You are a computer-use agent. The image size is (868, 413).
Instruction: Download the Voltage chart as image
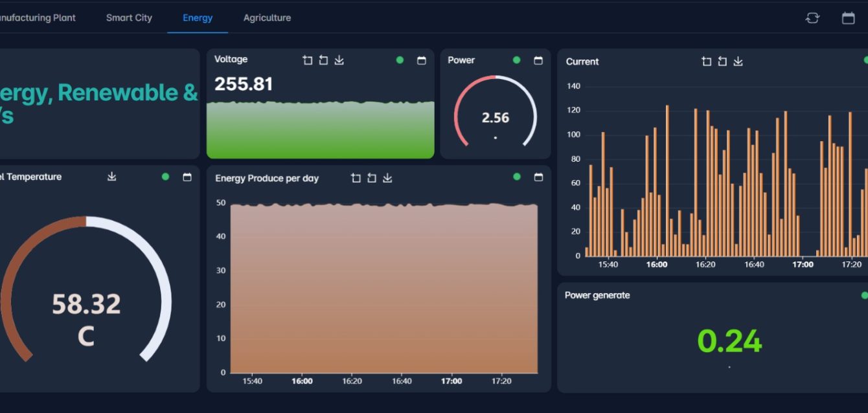tap(339, 60)
